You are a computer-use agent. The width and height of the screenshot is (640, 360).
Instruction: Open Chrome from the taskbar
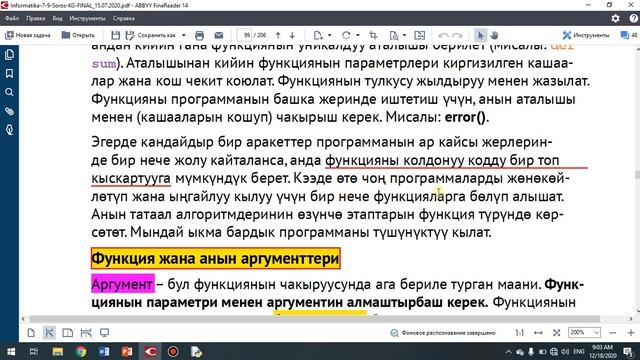tap(80, 351)
